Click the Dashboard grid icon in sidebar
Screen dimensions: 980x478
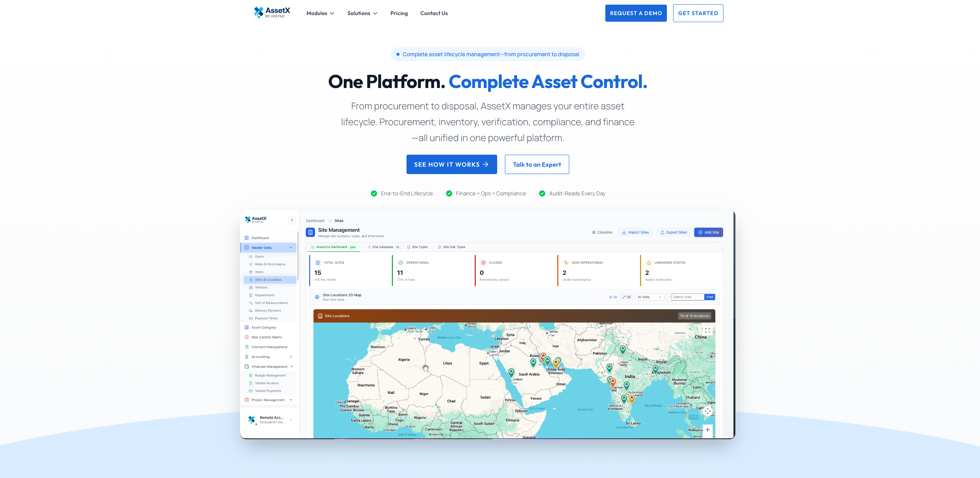click(x=247, y=238)
